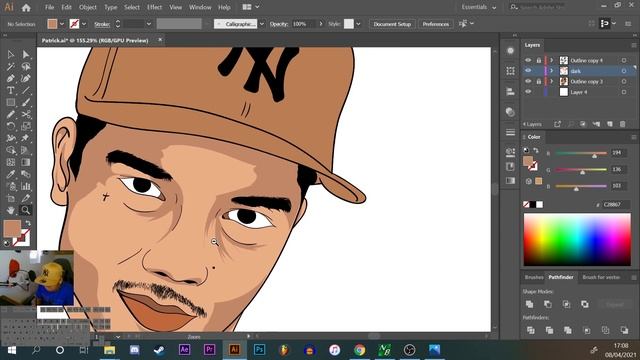Select the Eyedropper tool
Image resolution: width=640 pixels, height=360 pixels.
pyautogui.click(x=11, y=174)
